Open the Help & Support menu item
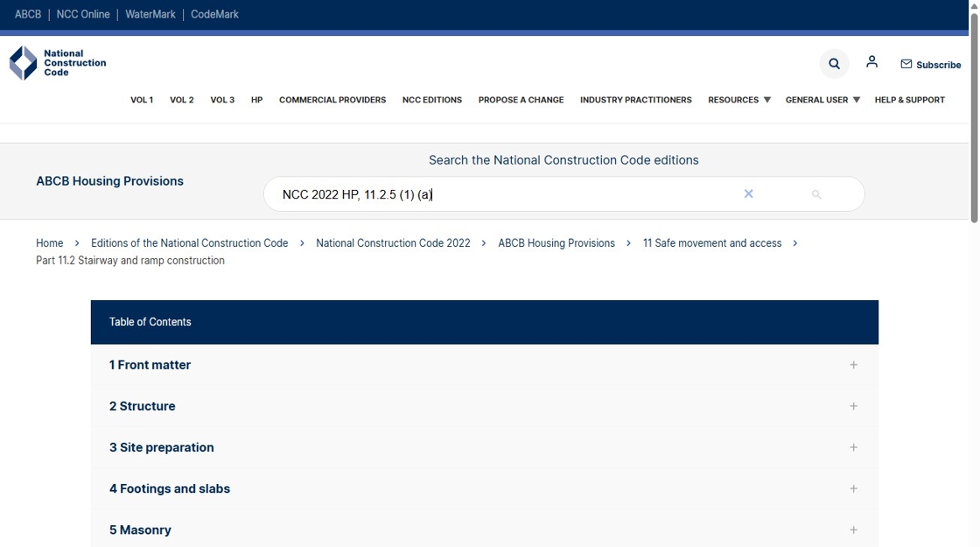The height and width of the screenshot is (547, 980). click(x=909, y=100)
